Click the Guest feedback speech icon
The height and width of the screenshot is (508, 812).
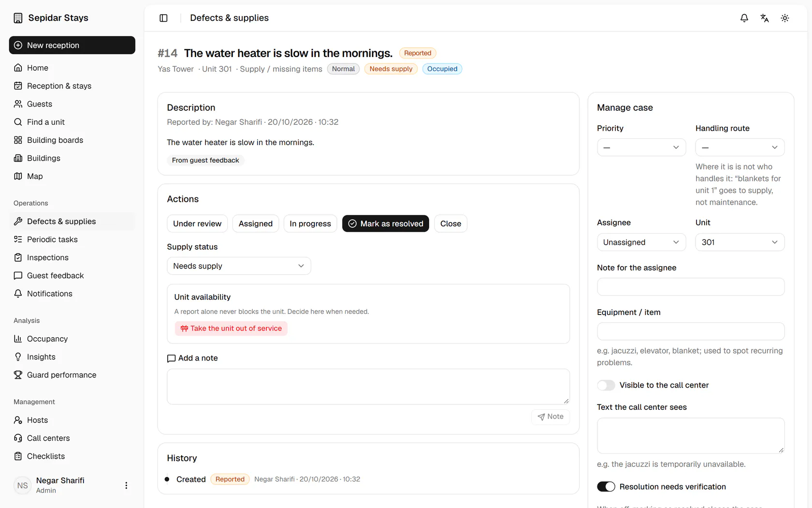tap(18, 275)
